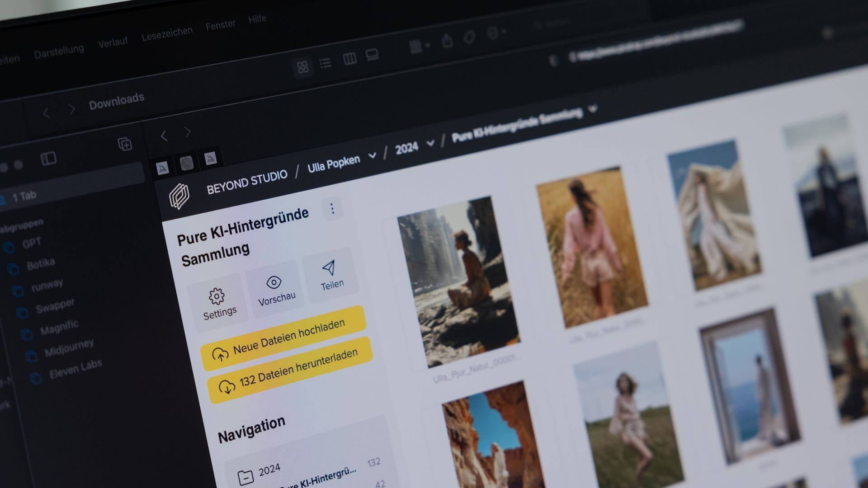Image resolution: width=868 pixels, height=488 pixels.
Task: Click the Vorschau preview button
Action: coord(276,289)
